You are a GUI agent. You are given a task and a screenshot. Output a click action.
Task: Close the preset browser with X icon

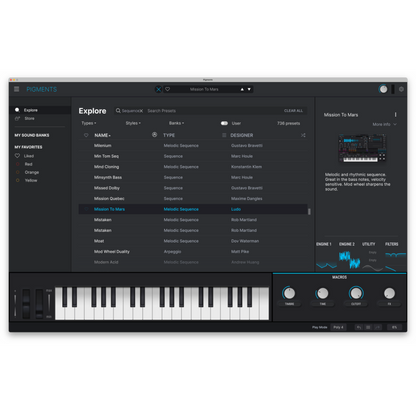click(x=159, y=89)
